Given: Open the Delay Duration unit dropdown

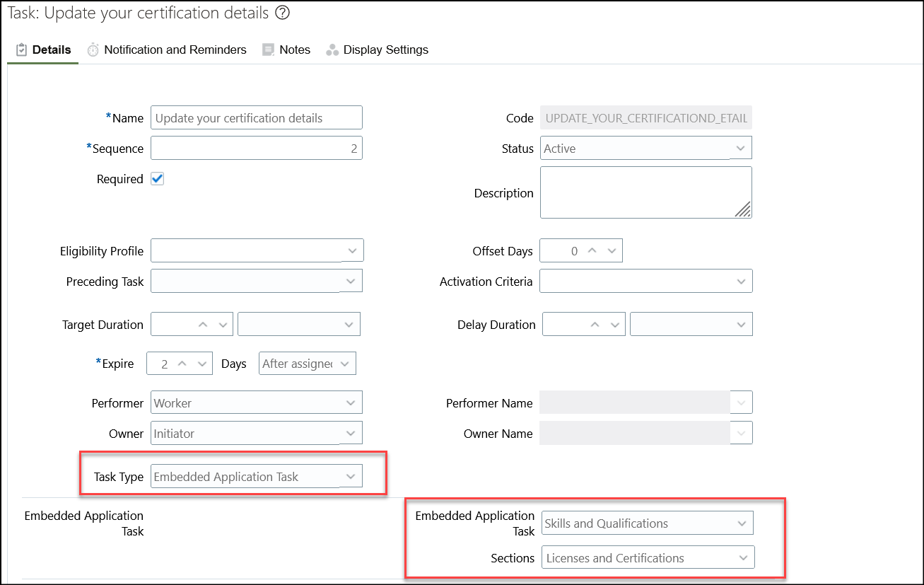Looking at the screenshot, I should tap(691, 324).
